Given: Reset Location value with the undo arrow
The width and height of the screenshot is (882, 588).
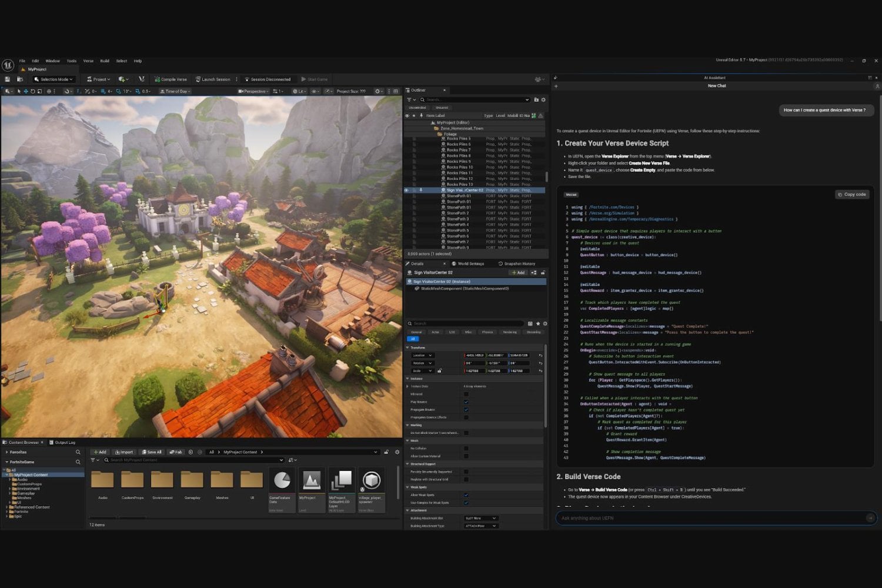Looking at the screenshot, I should (x=540, y=356).
